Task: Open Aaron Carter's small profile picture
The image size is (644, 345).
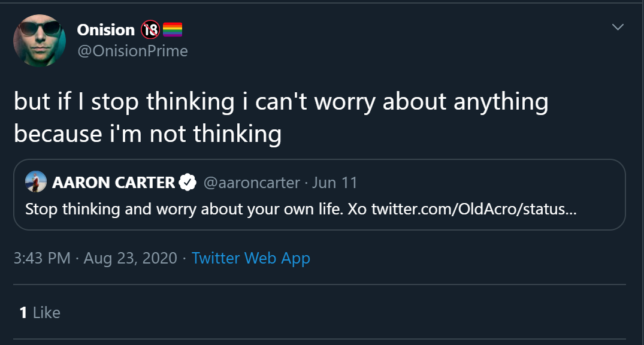Action: (36, 181)
